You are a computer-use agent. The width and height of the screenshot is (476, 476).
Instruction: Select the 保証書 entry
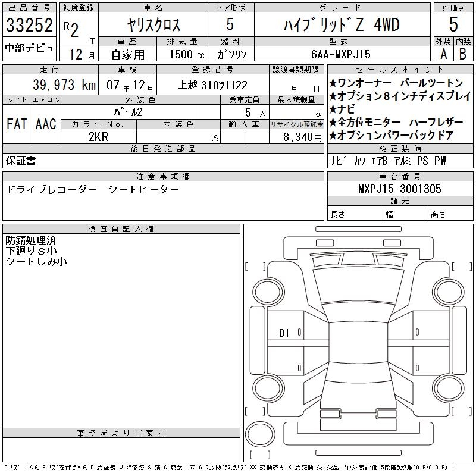21,161
